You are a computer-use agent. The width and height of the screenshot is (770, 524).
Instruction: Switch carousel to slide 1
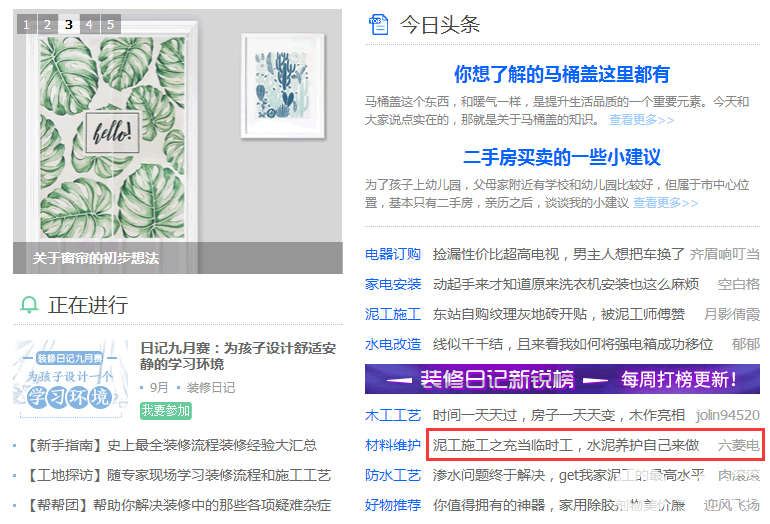27,24
